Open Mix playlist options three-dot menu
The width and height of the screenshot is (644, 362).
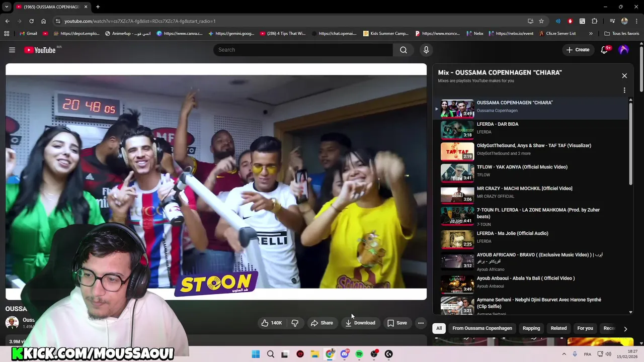coord(624,90)
